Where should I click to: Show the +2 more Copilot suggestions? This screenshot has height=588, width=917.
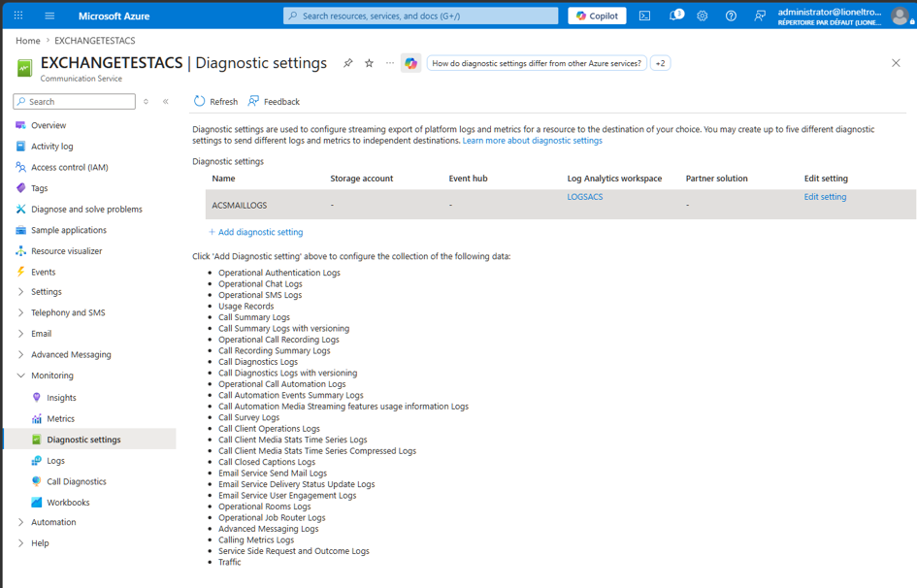click(660, 63)
